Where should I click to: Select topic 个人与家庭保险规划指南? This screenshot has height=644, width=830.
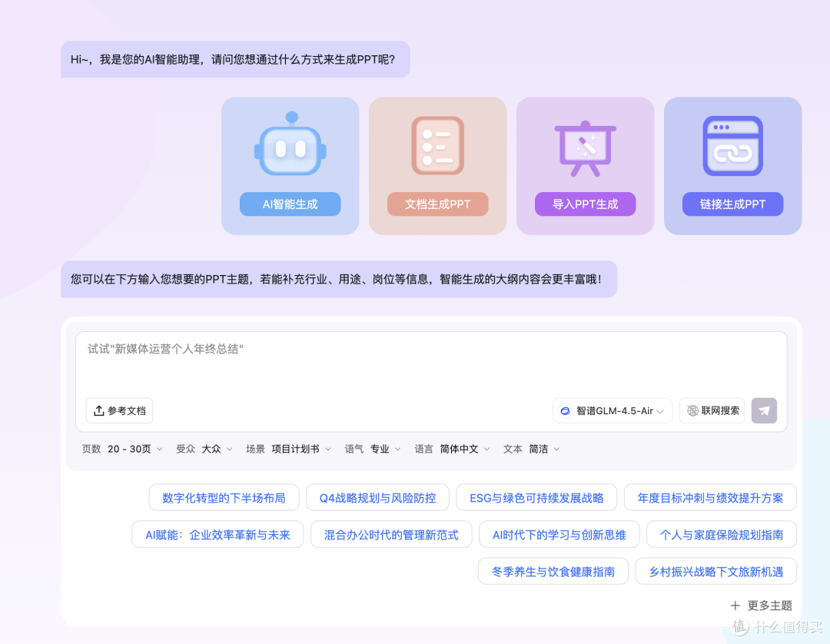point(722,534)
